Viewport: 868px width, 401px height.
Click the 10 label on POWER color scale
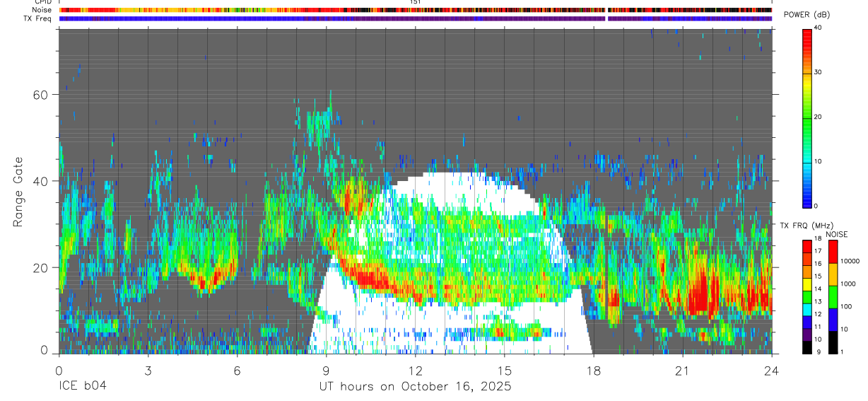pyautogui.click(x=818, y=161)
